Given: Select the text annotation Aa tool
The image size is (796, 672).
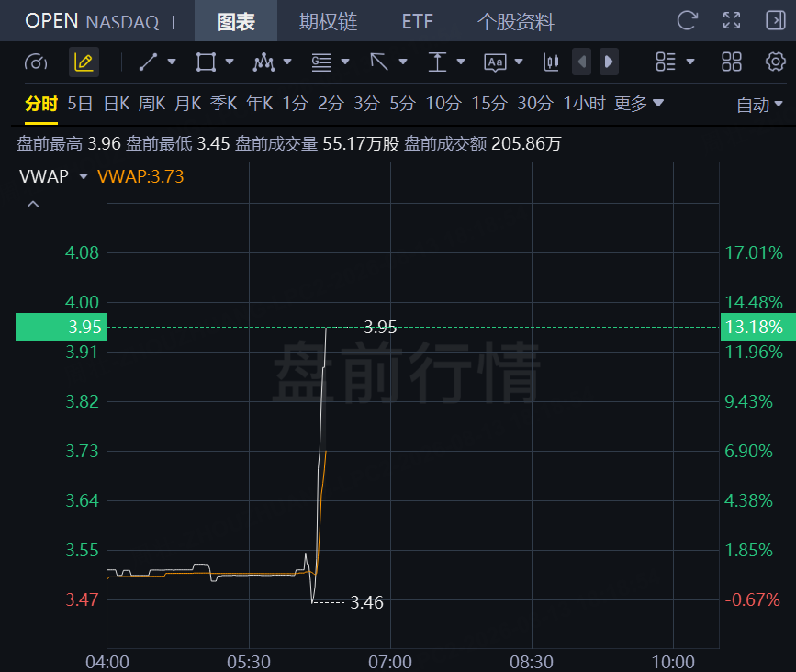Looking at the screenshot, I should pos(495,62).
